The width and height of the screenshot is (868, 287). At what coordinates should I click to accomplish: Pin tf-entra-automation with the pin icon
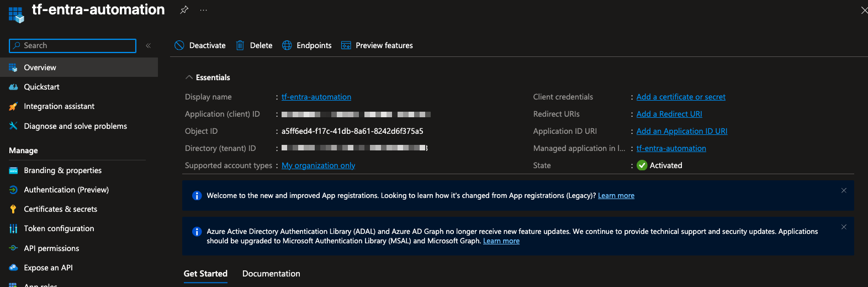pyautogui.click(x=184, y=10)
